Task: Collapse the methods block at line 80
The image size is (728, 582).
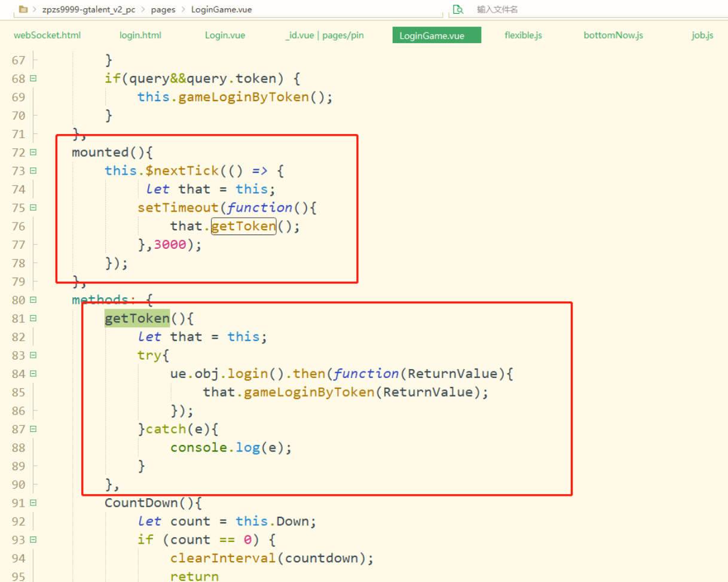Action: coord(33,300)
